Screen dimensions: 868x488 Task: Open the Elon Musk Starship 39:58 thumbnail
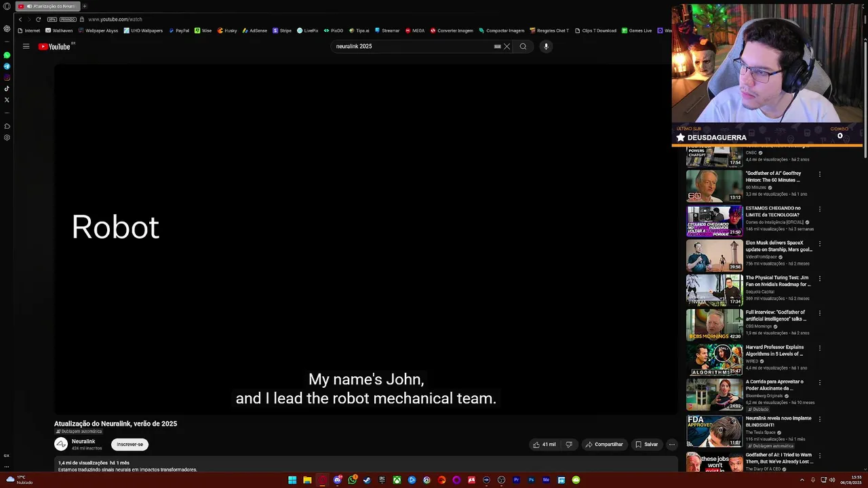tap(714, 255)
